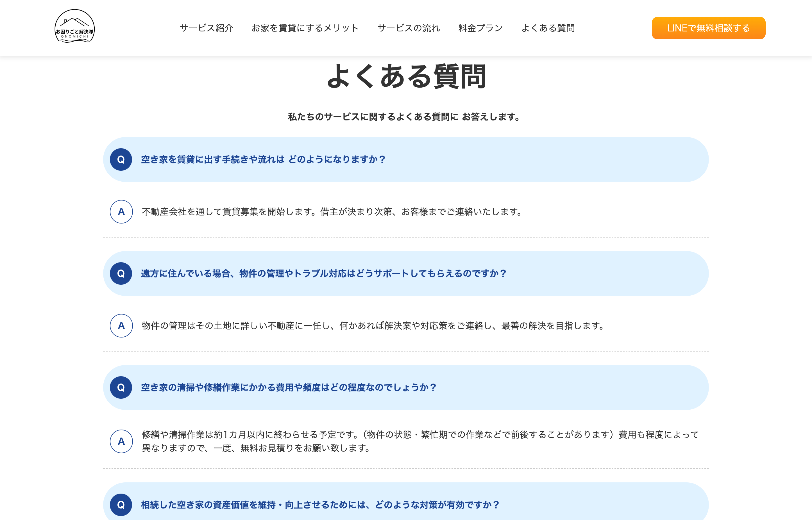Click the LINEで無料相談する button
Image resolution: width=812 pixels, height=520 pixels.
(x=708, y=28)
